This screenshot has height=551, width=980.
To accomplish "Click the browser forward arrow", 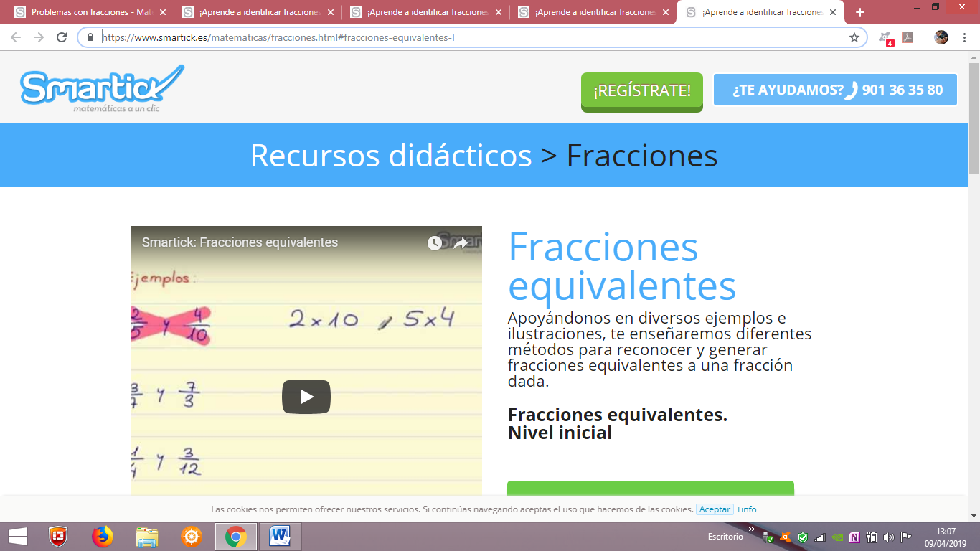I will (x=39, y=37).
